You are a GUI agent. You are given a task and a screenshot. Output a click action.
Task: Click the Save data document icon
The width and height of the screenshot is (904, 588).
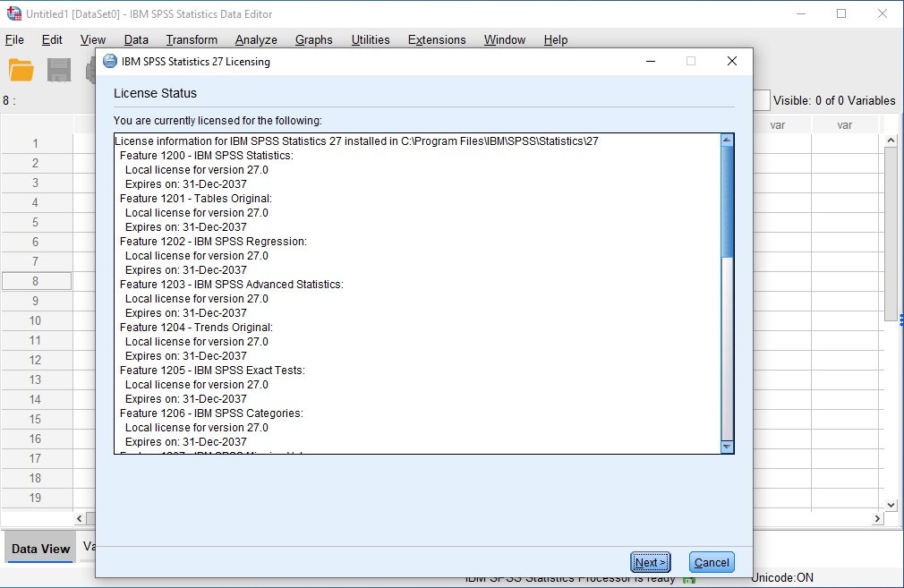59,71
